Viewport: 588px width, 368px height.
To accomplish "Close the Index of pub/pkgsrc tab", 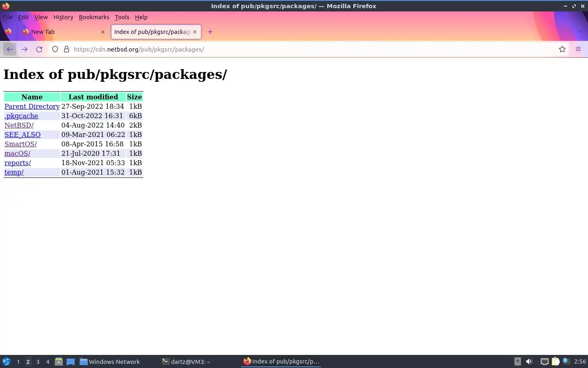I will [x=195, y=32].
